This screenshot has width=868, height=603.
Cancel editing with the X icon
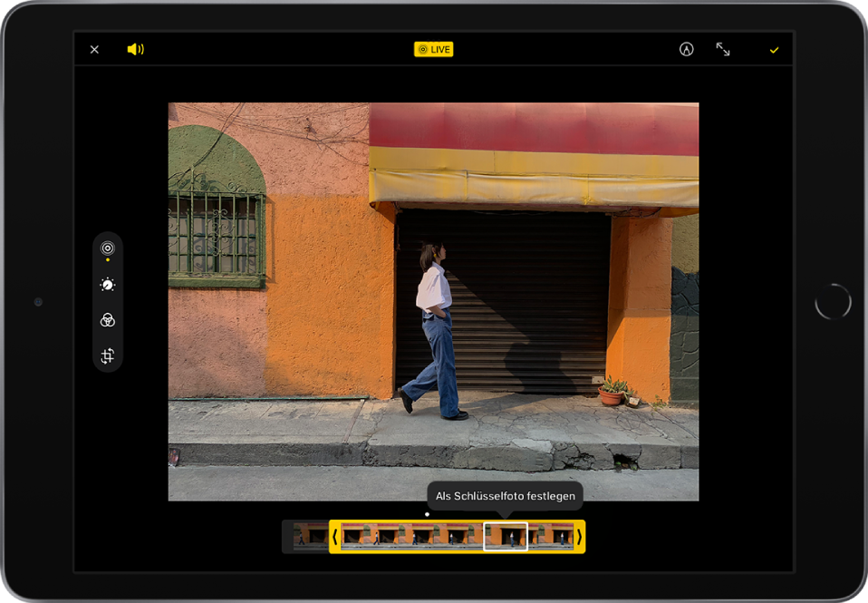coord(94,50)
